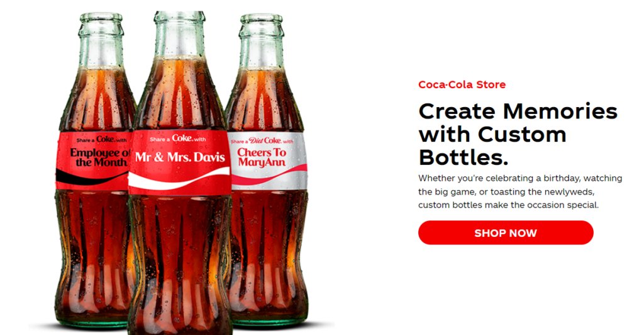Click the Create Memories with Custom Bottles heading
This screenshot has width=644, height=335.
coord(518,134)
